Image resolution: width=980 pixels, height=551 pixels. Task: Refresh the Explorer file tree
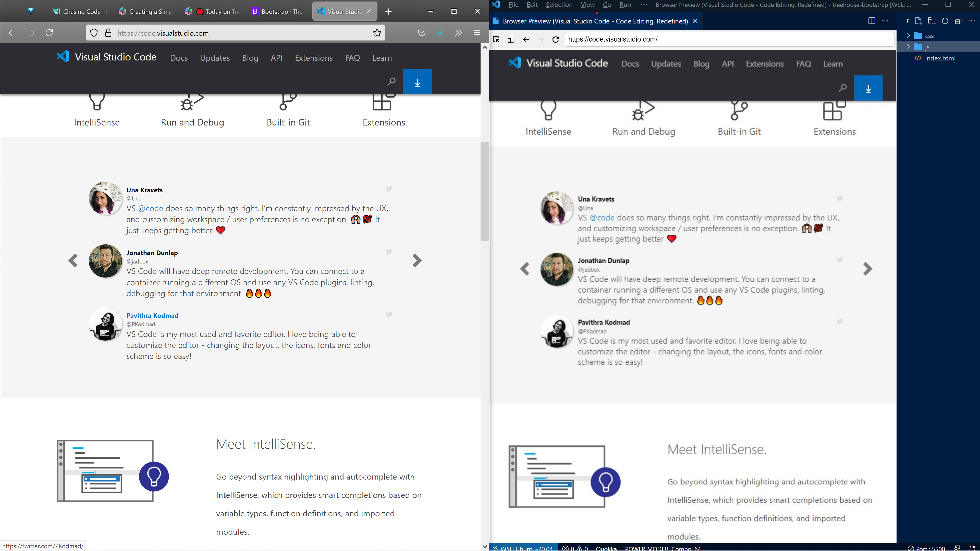[945, 21]
